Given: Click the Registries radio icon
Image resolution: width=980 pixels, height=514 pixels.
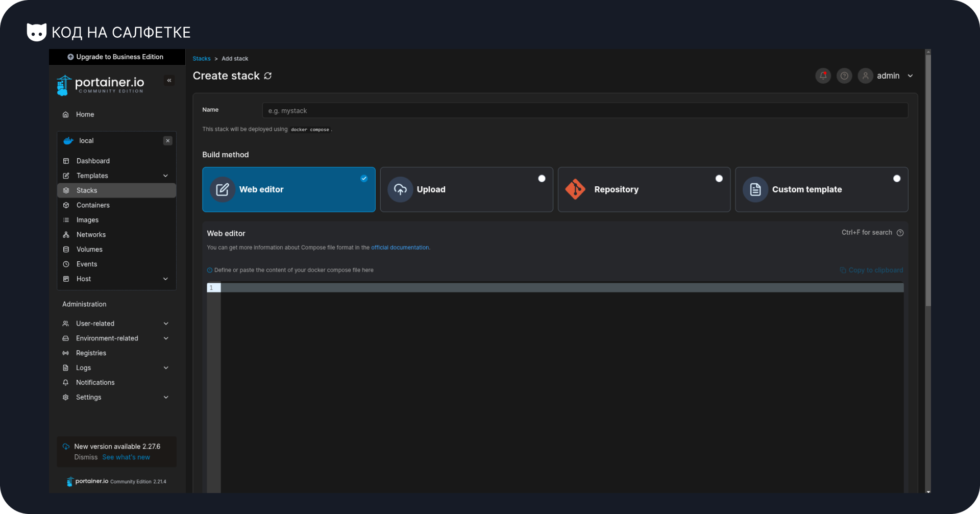Looking at the screenshot, I should [x=65, y=353].
